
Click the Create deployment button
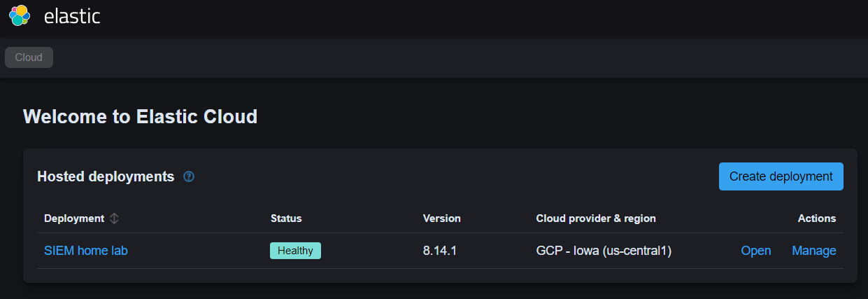pos(781,176)
